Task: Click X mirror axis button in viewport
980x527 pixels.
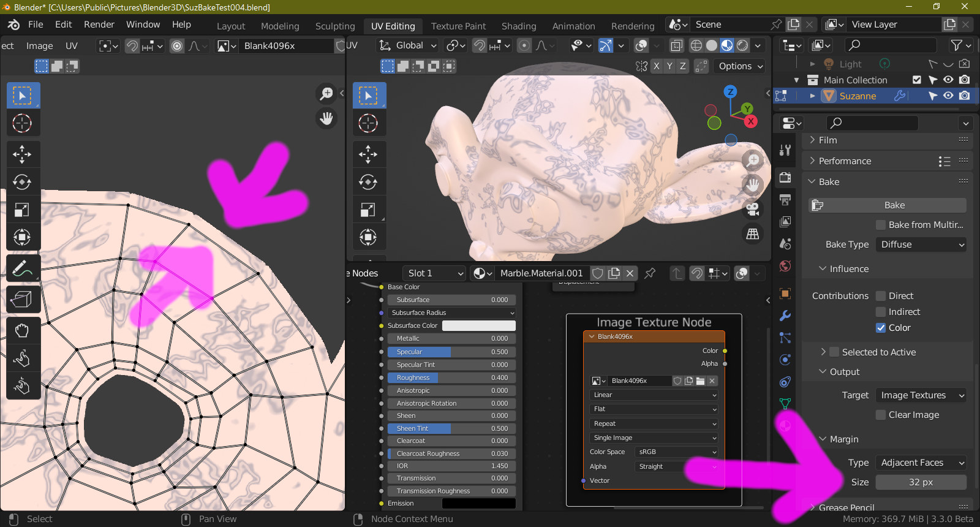Action: point(657,66)
